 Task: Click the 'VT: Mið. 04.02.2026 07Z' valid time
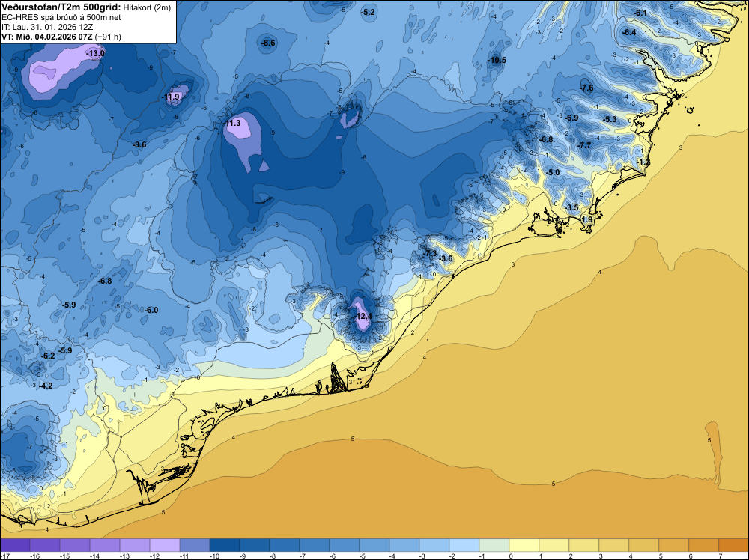[x=47, y=37]
